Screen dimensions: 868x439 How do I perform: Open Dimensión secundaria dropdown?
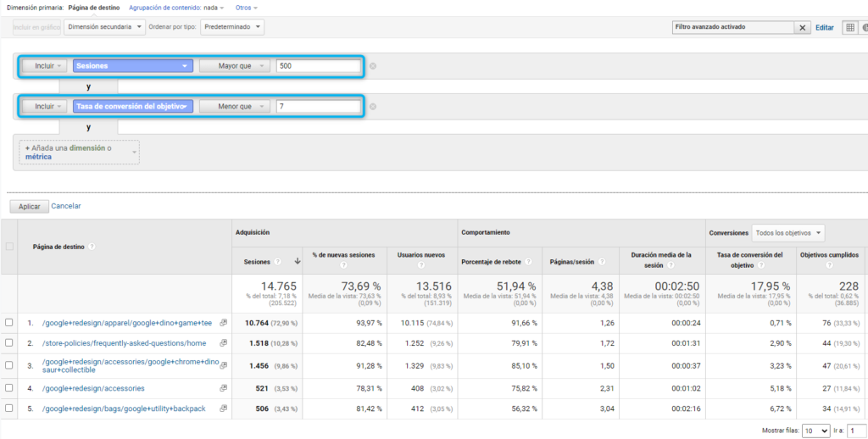coord(104,27)
